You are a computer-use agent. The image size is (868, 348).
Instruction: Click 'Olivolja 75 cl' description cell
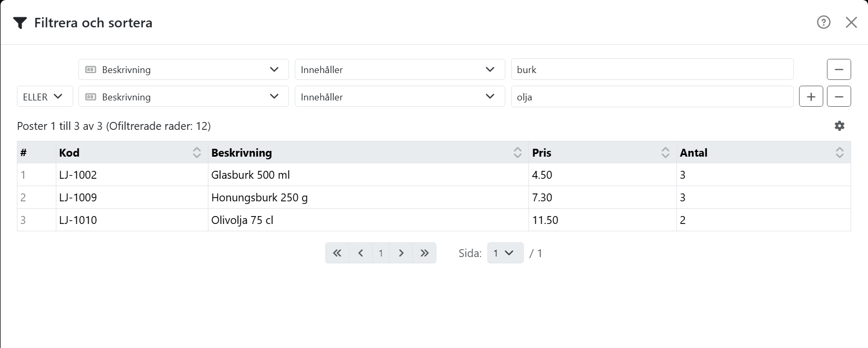click(x=368, y=220)
